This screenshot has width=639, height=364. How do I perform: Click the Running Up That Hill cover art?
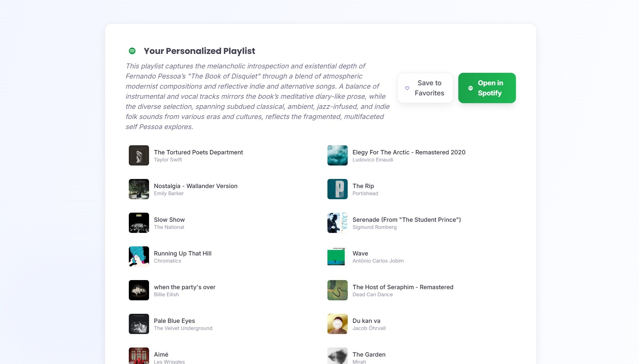coord(139,256)
